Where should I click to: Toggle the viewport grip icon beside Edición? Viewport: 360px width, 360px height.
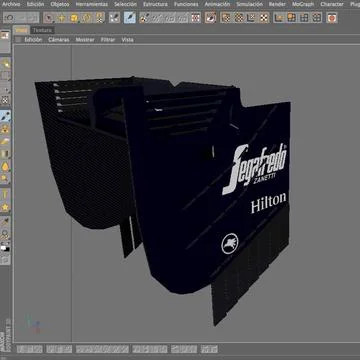coord(18,40)
